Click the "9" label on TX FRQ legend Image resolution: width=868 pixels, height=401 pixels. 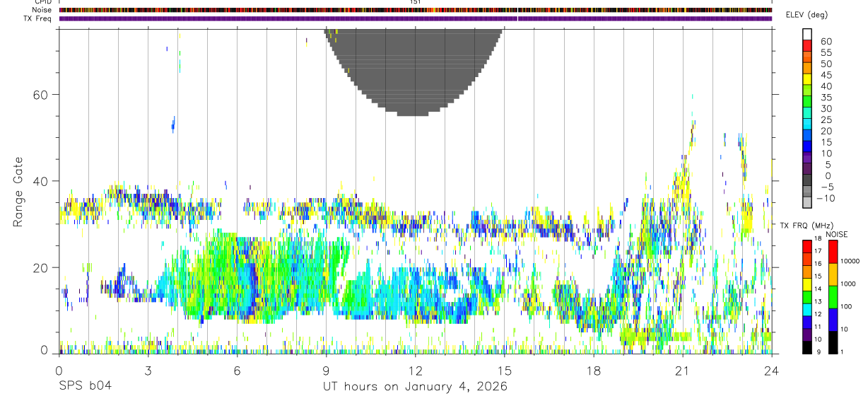click(x=819, y=353)
